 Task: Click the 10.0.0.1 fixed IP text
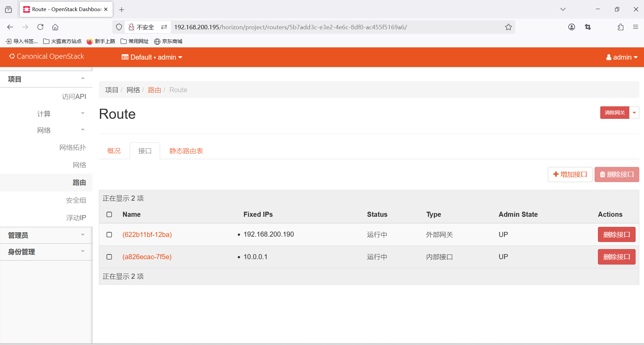pos(256,257)
